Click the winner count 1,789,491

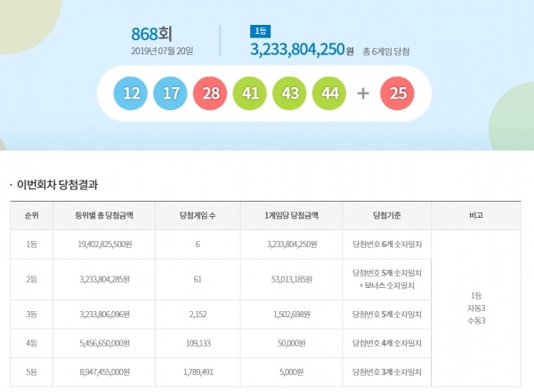click(x=198, y=372)
